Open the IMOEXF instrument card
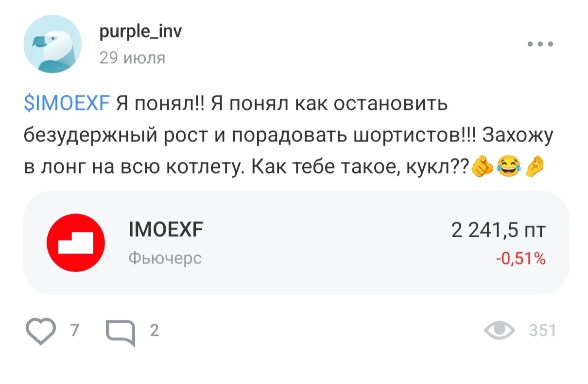Image resolution: width=588 pixels, height=384 pixels. pos(296,243)
